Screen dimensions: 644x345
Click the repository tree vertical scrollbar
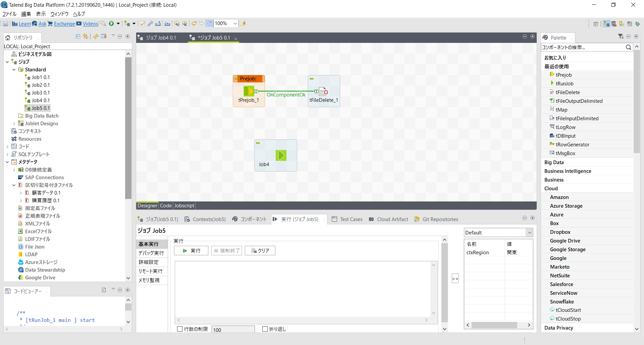(128, 127)
